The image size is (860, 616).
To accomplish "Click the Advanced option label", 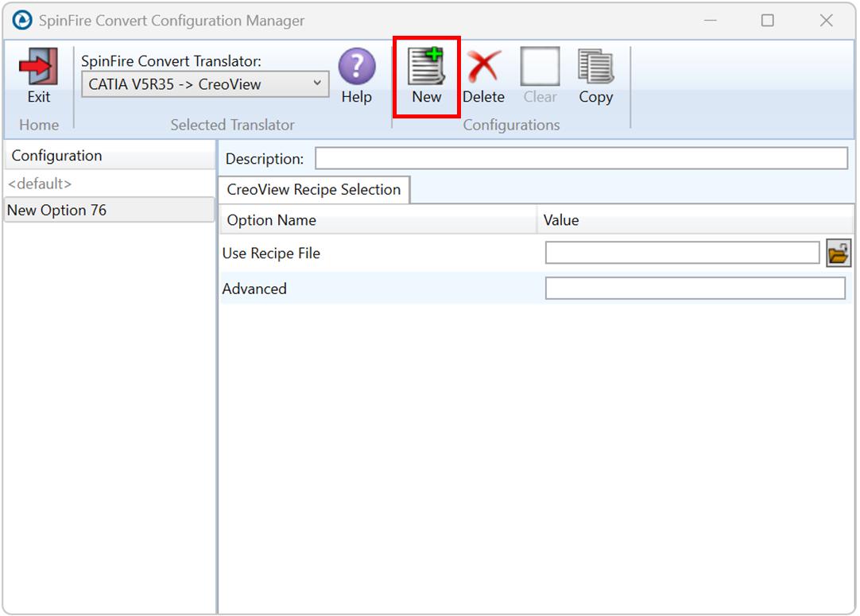I will 254,289.
